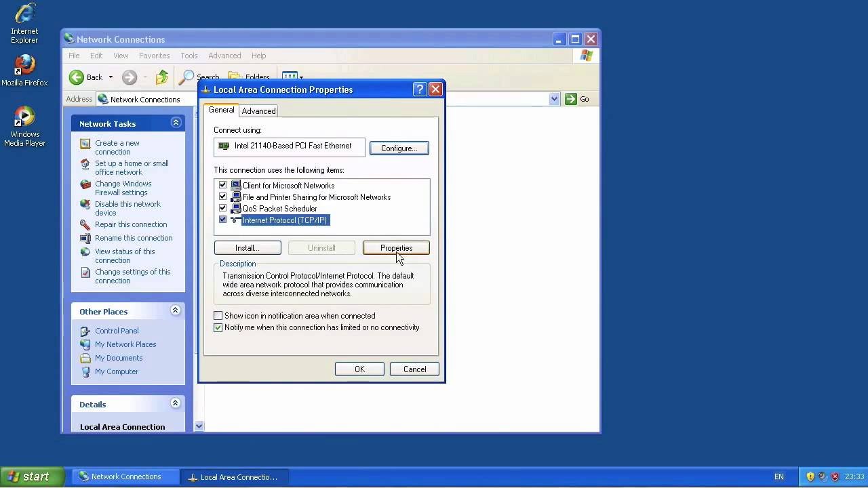Open the File menu
This screenshot has width=868, height=488.
point(74,56)
